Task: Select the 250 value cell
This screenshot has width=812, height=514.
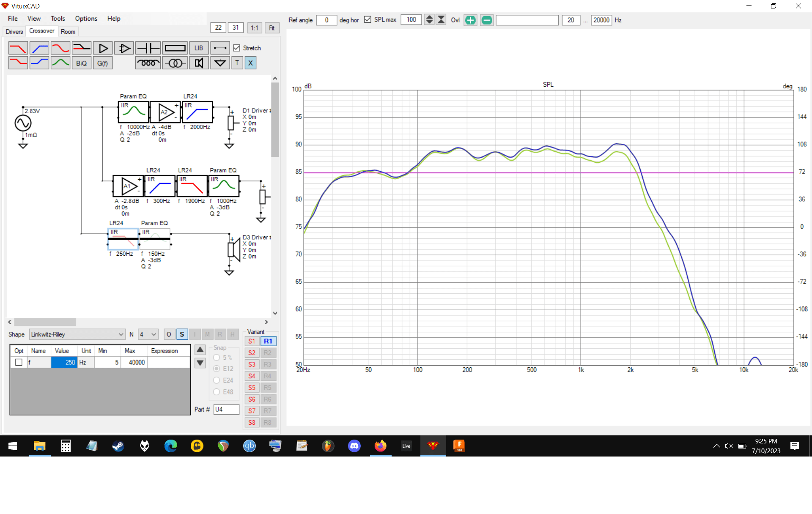Action: pos(64,362)
